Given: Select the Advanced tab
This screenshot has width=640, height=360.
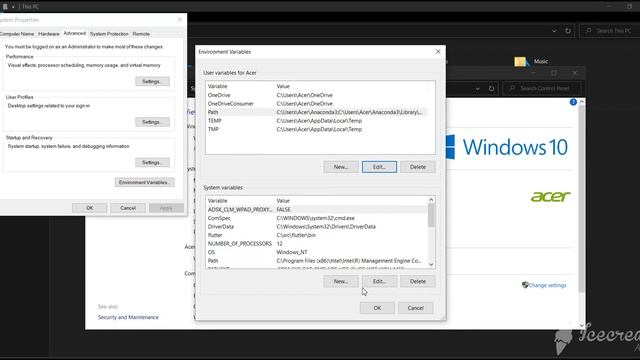Looking at the screenshot, I should coord(74,33).
